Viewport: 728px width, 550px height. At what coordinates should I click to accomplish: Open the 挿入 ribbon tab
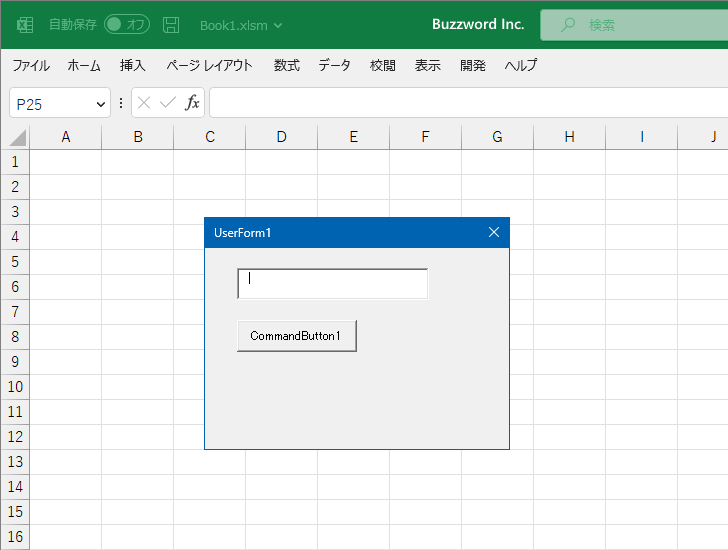132,65
